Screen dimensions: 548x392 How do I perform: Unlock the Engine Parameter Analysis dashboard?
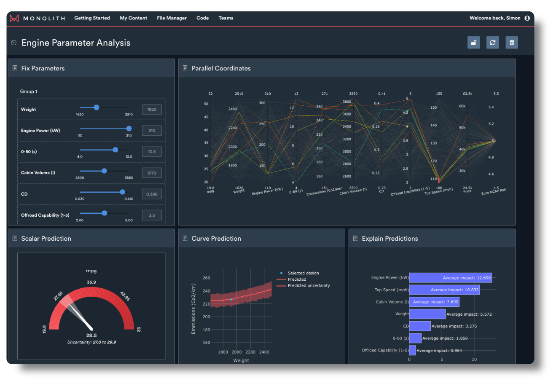click(473, 42)
